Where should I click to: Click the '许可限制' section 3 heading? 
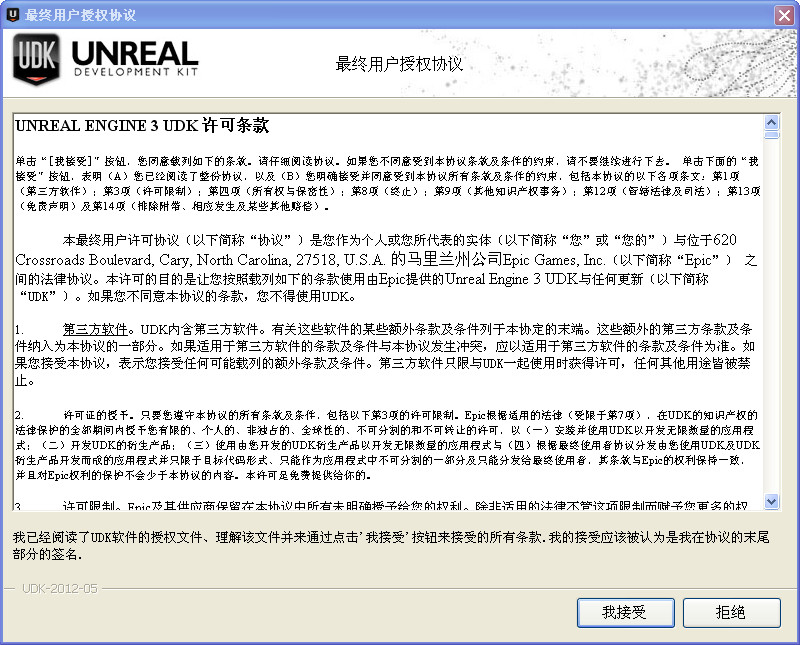pos(88,506)
